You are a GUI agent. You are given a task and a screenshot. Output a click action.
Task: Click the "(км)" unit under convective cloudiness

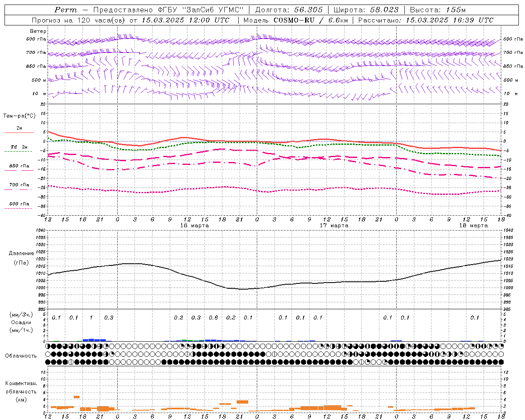(21, 399)
